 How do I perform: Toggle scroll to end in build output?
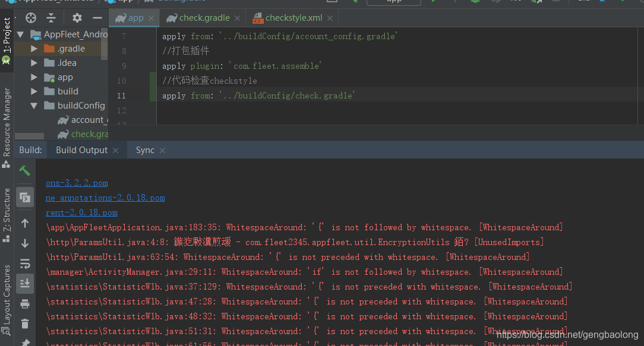point(25,284)
